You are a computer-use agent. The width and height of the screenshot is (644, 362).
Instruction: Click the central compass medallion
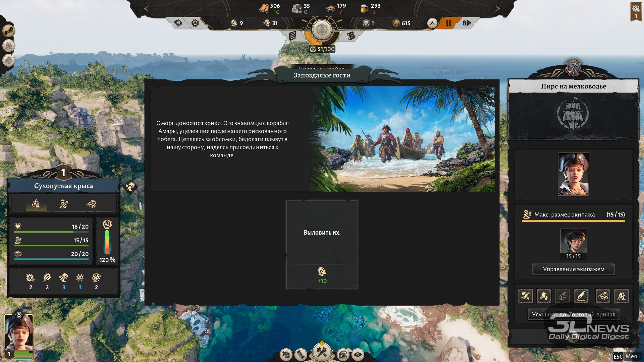click(322, 29)
